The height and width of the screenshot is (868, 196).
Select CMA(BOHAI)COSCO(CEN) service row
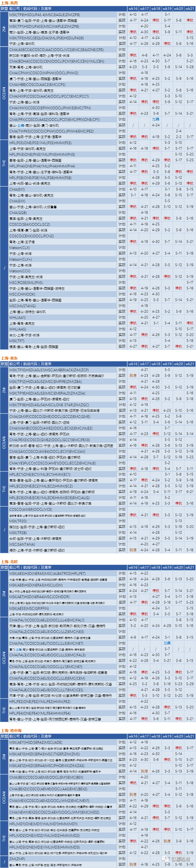click(x=63, y=61)
